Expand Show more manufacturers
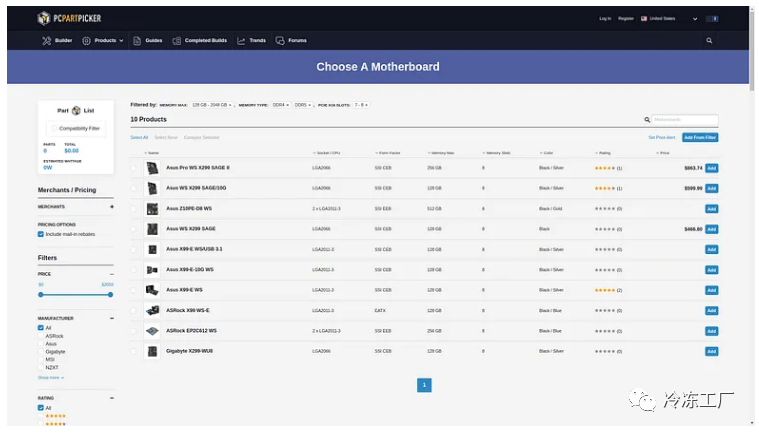 point(51,378)
